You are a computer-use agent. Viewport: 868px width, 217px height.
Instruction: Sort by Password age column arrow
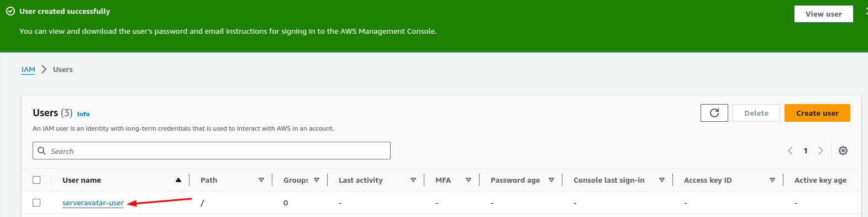point(551,180)
